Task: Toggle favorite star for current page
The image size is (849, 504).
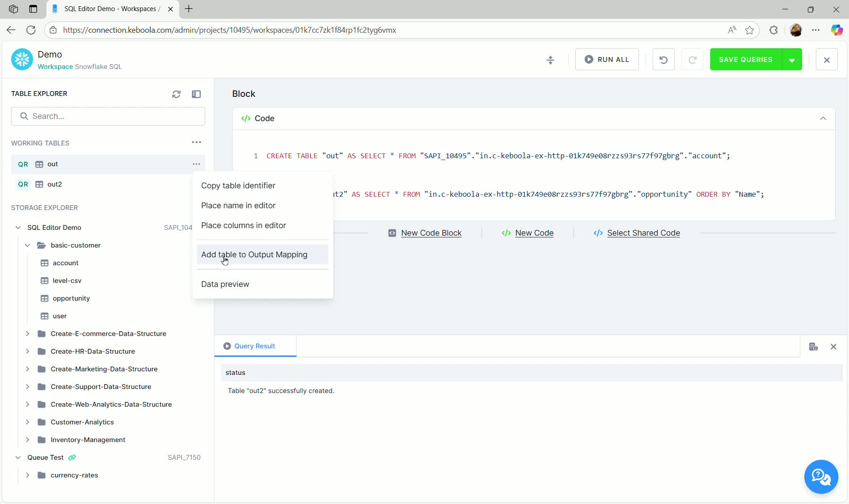Action: (750, 30)
